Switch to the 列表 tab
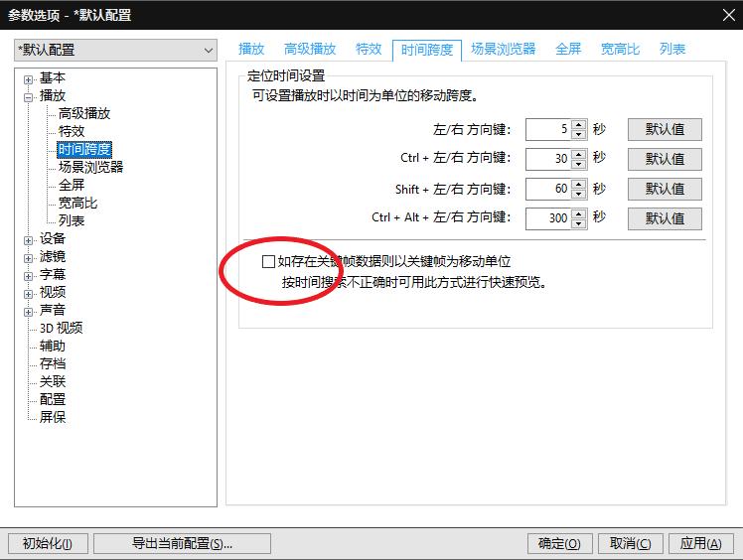This screenshot has height=560, width=743. point(672,49)
